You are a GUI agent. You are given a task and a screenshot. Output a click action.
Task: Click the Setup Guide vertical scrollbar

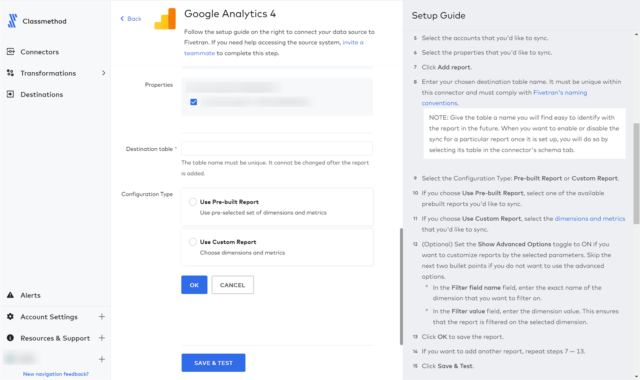click(x=636, y=173)
